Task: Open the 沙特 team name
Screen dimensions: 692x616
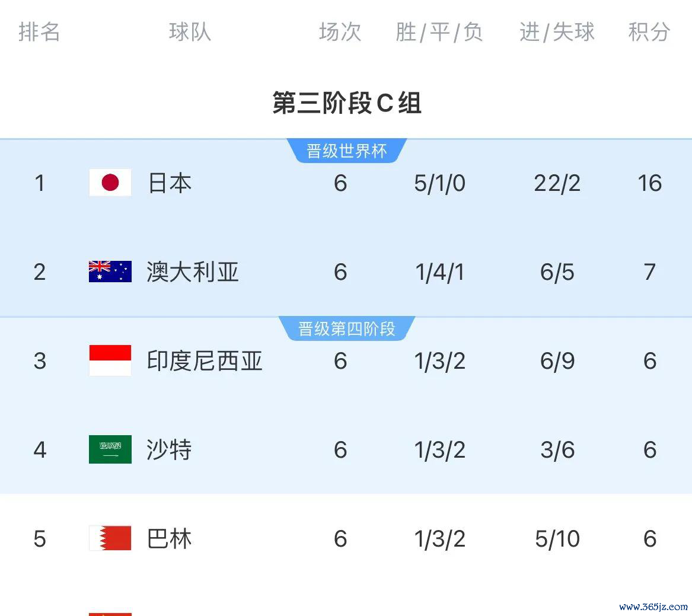Action: [x=169, y=449]
